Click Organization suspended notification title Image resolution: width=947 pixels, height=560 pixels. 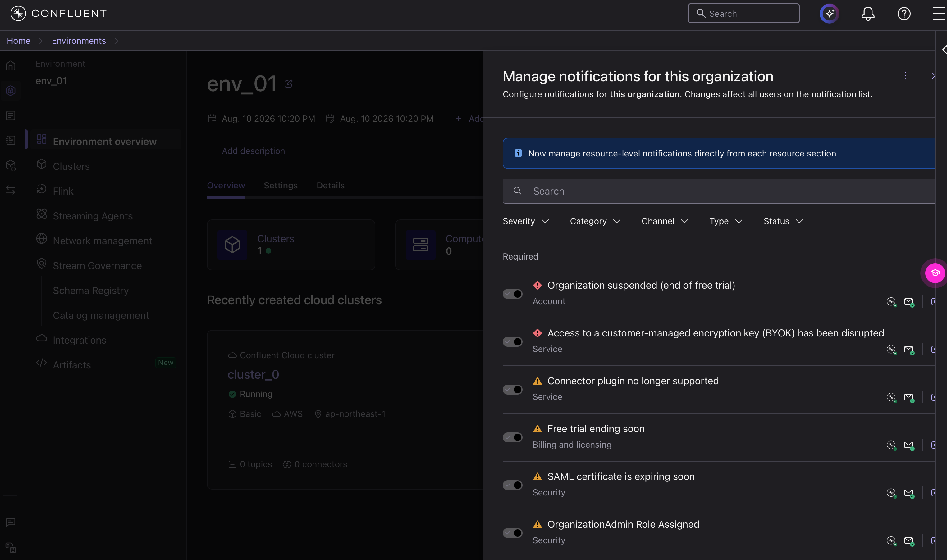(x=641, y=285)
